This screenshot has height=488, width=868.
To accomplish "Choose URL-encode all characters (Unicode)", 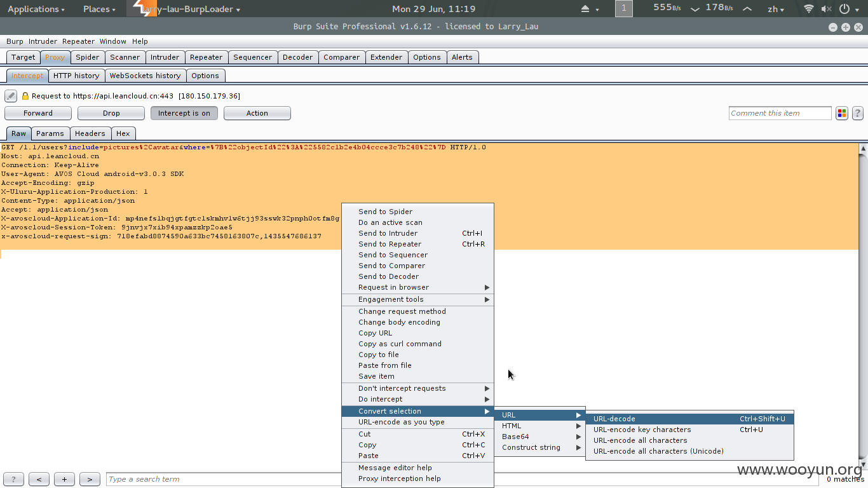I will point(689,451).
